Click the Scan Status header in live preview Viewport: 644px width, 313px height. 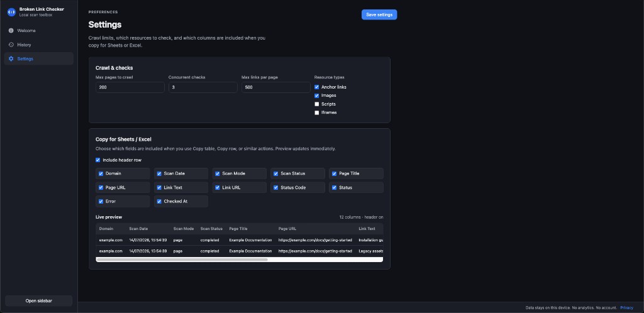(x=211, y=229)
